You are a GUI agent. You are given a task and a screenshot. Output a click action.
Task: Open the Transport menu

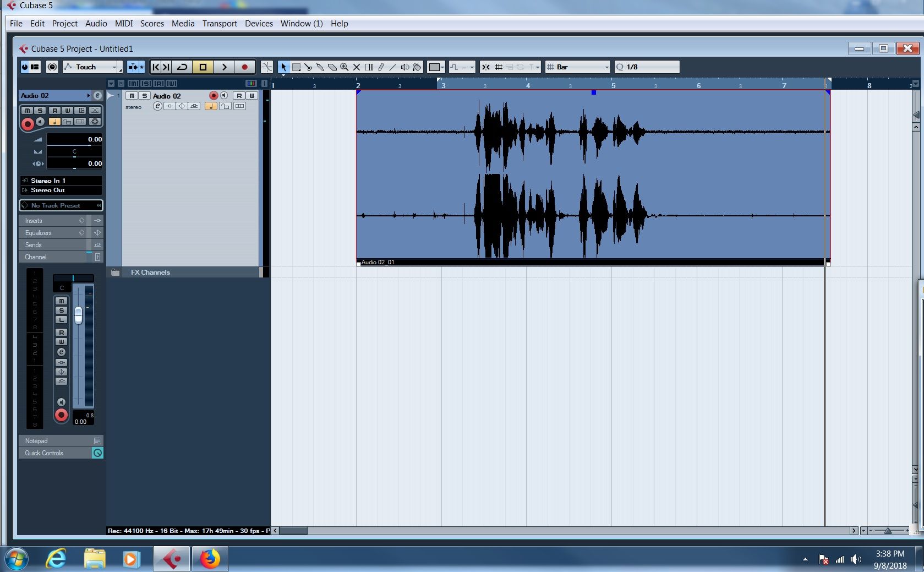coord(219,23)
